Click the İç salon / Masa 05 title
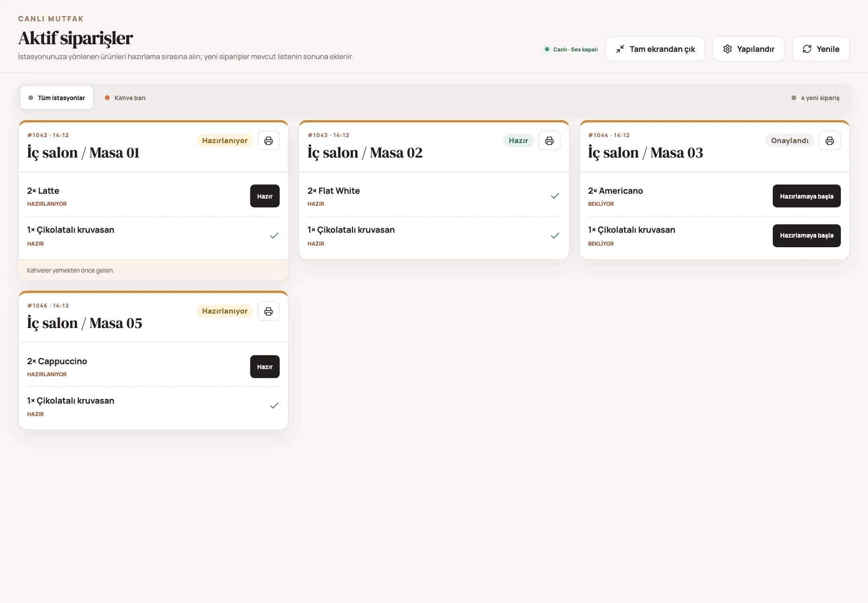This screenshot has width=868, height=603. [x=84, y=324]
